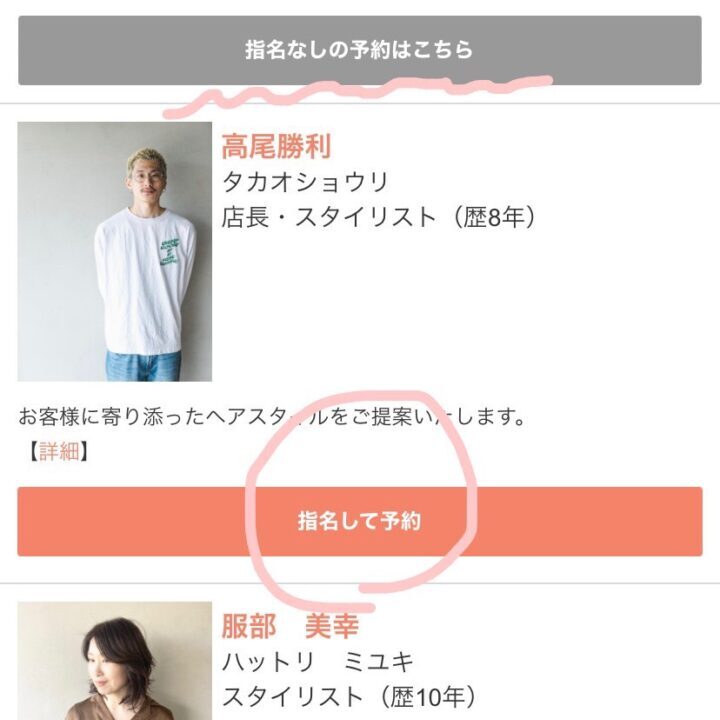This screenshot has height=720, width=720.
Task: Click the divider line below the gray reservation button
Action: [x=360, y=104]
